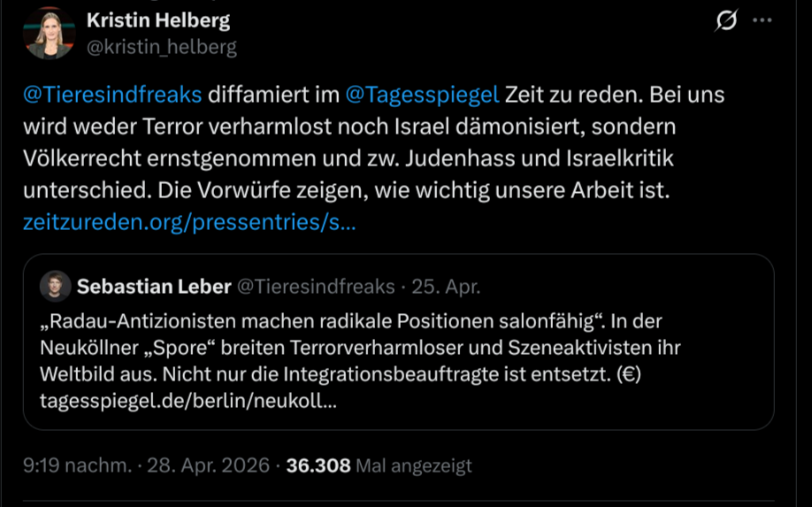The width and height of the screenshot is (812, 507).
Task: Select the phrase Zeit zu reden in the tweet
Action: 574,95
